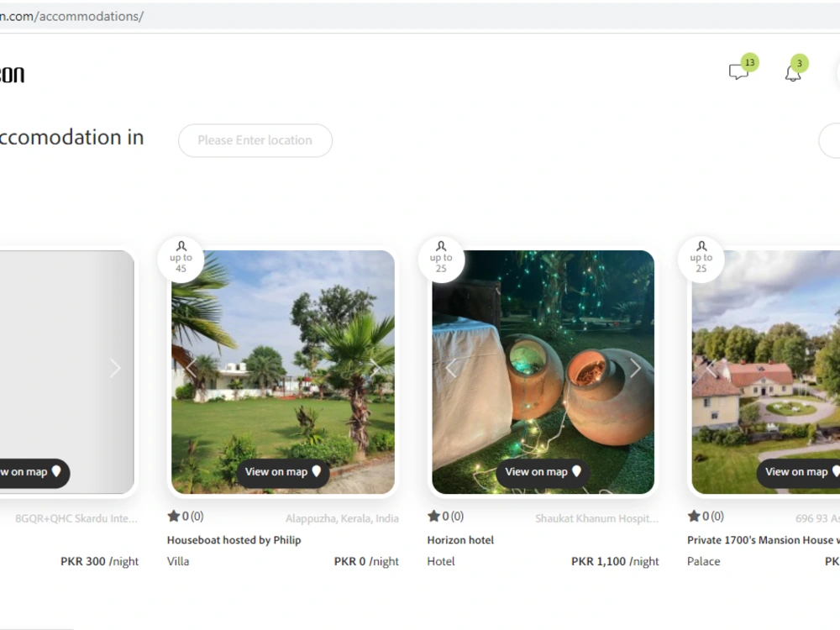Show previous photo of Houseboat villa
Image resolution: width=840 pixels, height=630 pixels.
tap(191, 368)
